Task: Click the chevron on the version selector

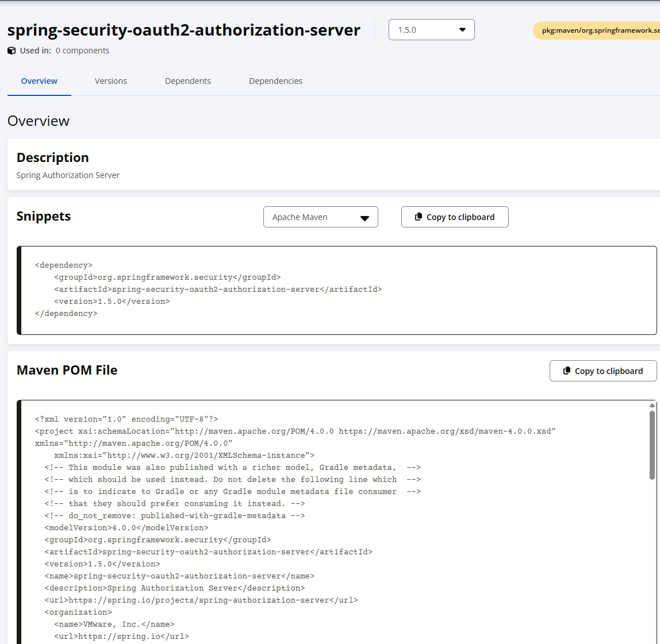Action: 462,29
